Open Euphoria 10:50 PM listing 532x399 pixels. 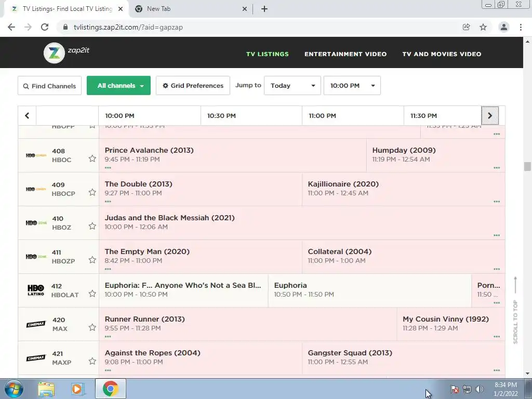click(370, 290)
